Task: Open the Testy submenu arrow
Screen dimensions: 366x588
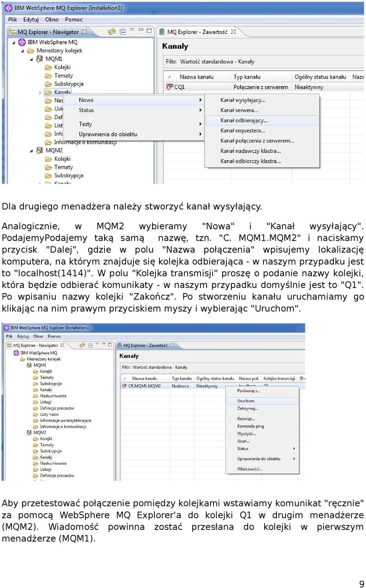Action: click(x=201, y=124)
